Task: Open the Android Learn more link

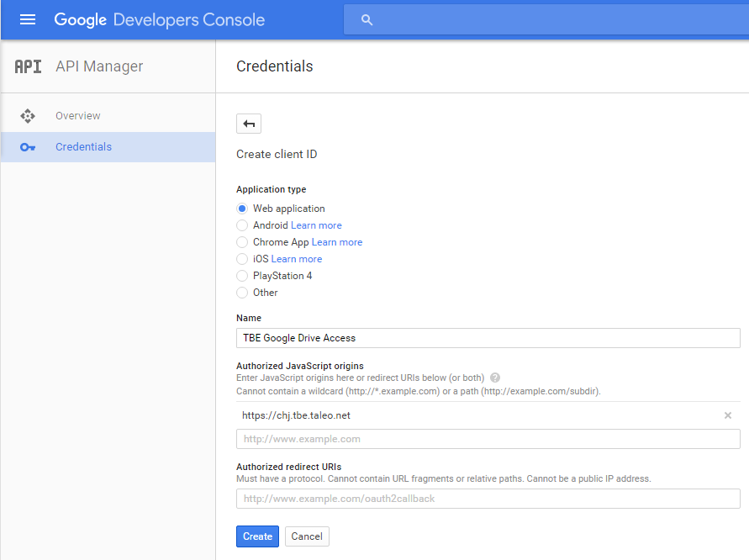Action: click(316, 225)
